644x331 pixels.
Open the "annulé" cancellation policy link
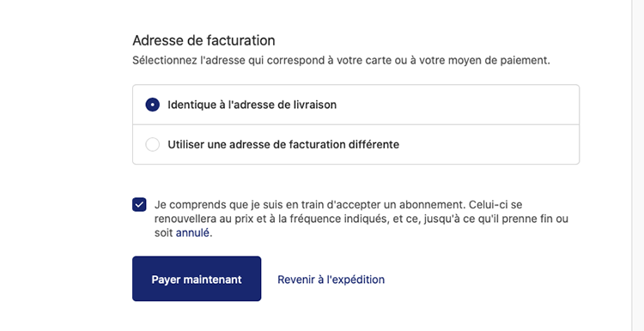pyautogui.click(x=192, y=233)
